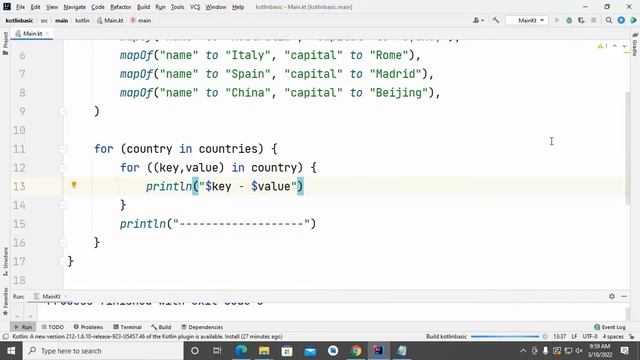The height and width of the screenshot is (360, 640).
Task: Toggle fold end marker on line 14
Action: (x=63, y=205)
